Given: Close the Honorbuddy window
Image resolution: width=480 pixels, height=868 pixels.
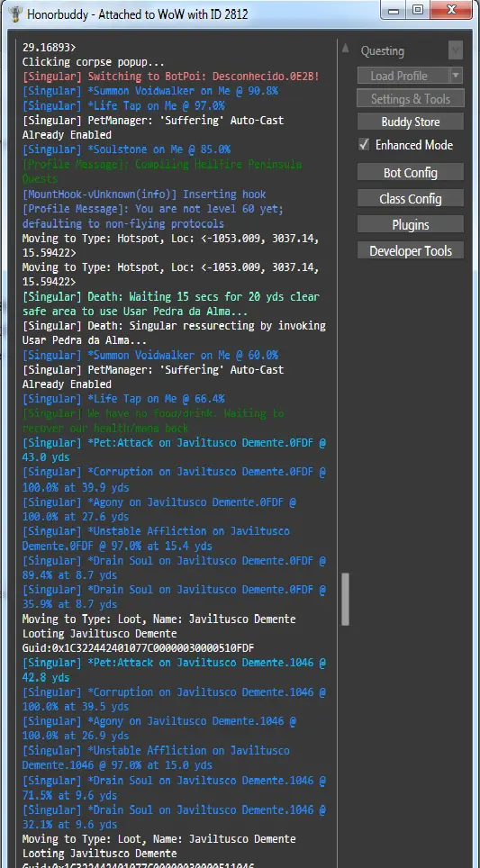Looking at the screenshot, I should pos(452,9).
